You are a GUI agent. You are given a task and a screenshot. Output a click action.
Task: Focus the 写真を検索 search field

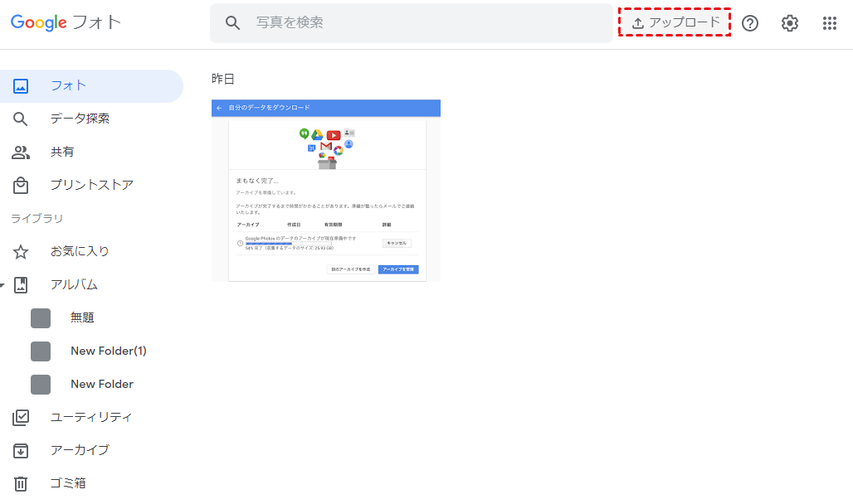412,23
